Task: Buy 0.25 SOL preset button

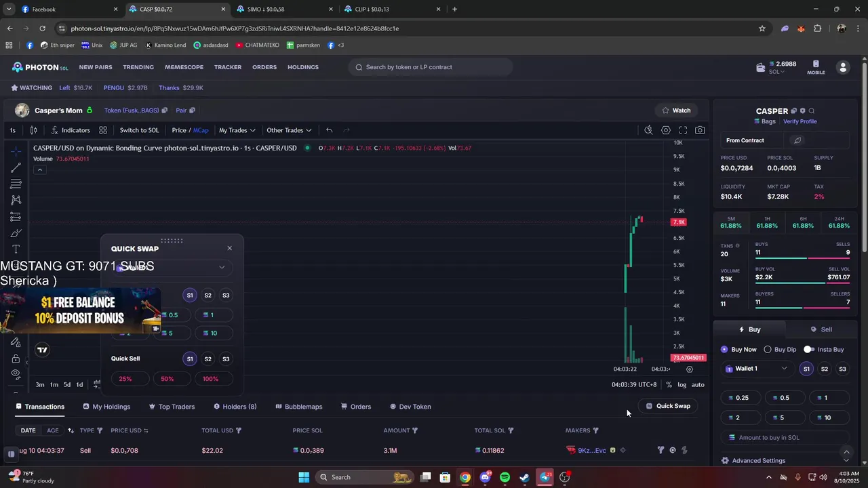Action: (x=740, y=398)
